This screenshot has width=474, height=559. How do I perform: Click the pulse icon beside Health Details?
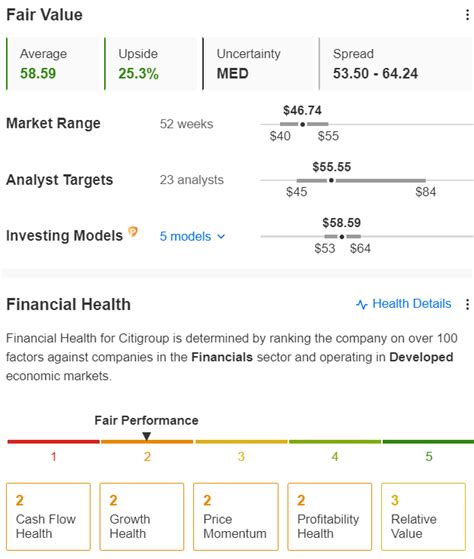[362, 304]
